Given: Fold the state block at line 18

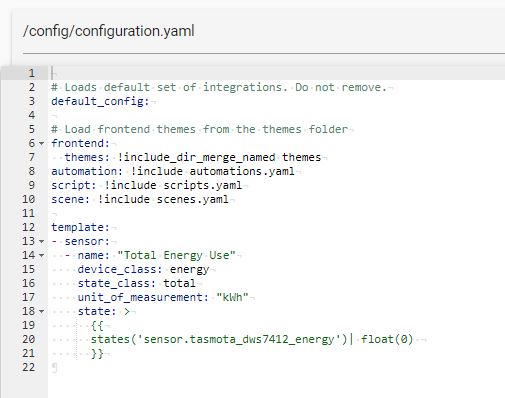Looking at the screenshot, I should pyautogui.click(x=41, y=311).
